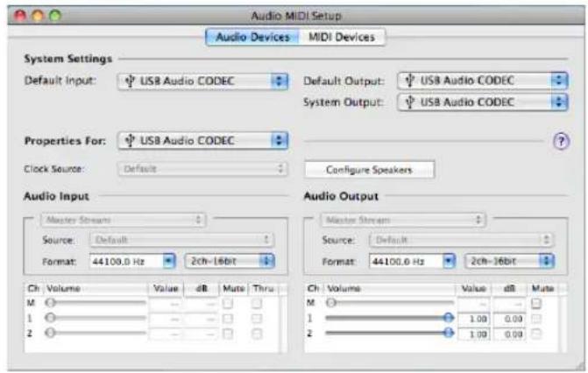This screenshot has height=373, width=588.
Task: Click Audio Input channel 2 volume slider
Action: (x=96, y=333)
